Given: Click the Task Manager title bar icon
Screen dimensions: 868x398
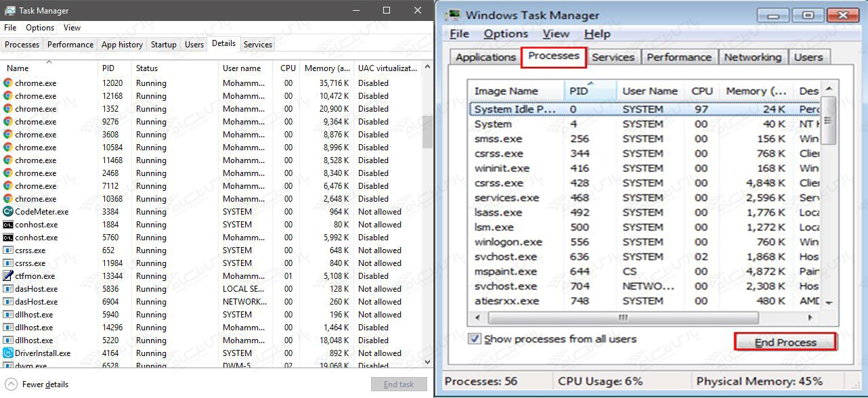Looking at the screenshot, I should pyautogui.click(x=10, y=11).
